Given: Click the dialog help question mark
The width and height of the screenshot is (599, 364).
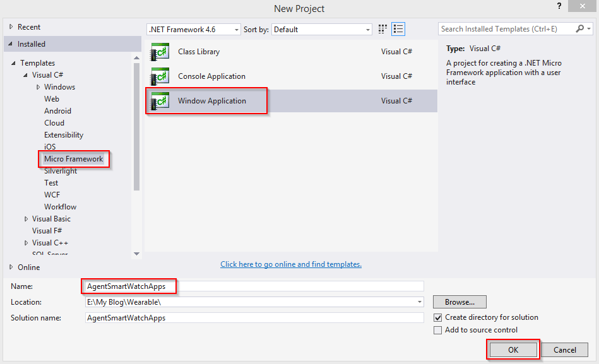Looking at the screenshot, I should [x=559, y=6].
